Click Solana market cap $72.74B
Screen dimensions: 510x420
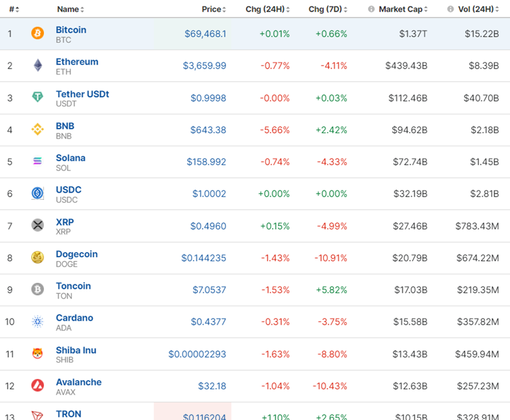coord(410,162)
